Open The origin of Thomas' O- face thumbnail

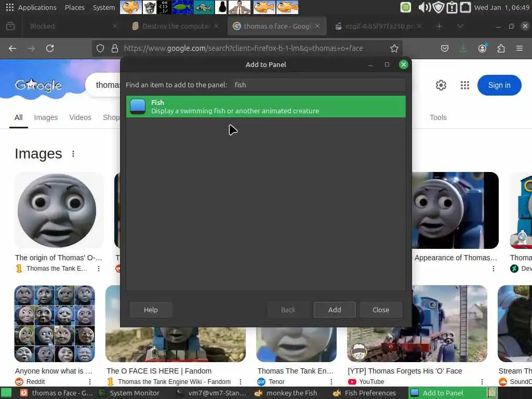click(x=59, y=210)
